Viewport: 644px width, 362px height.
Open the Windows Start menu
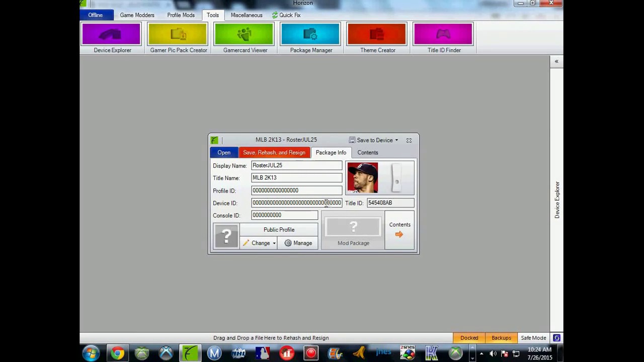pos(92,353)
